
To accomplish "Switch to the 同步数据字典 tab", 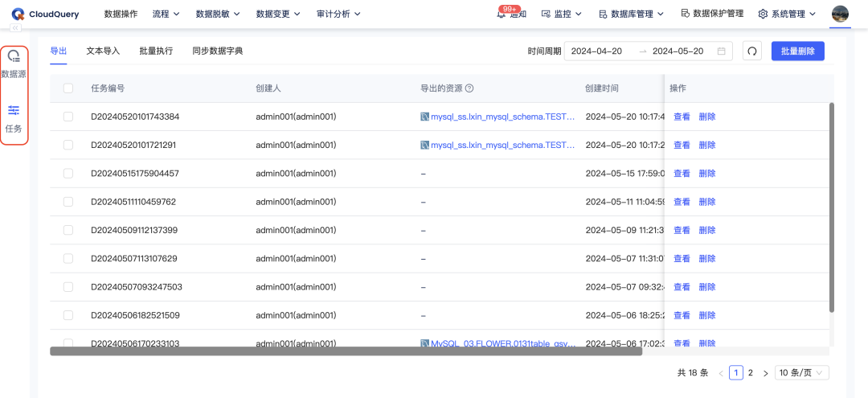I will [x=218, y=51].
